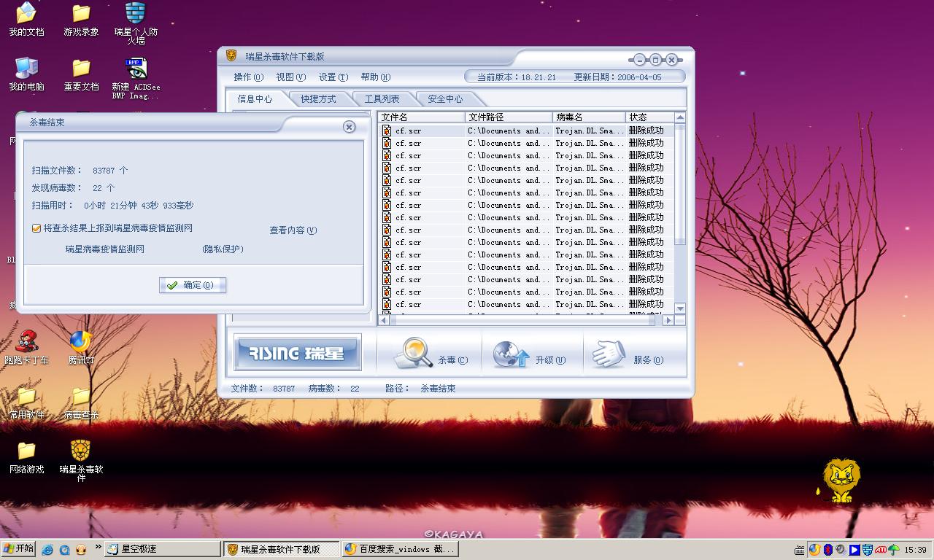Launch the 腾讯TT browser shortcut
This screenshot has width=934, height=560.
pyautogui.click(x=81, y=347)
